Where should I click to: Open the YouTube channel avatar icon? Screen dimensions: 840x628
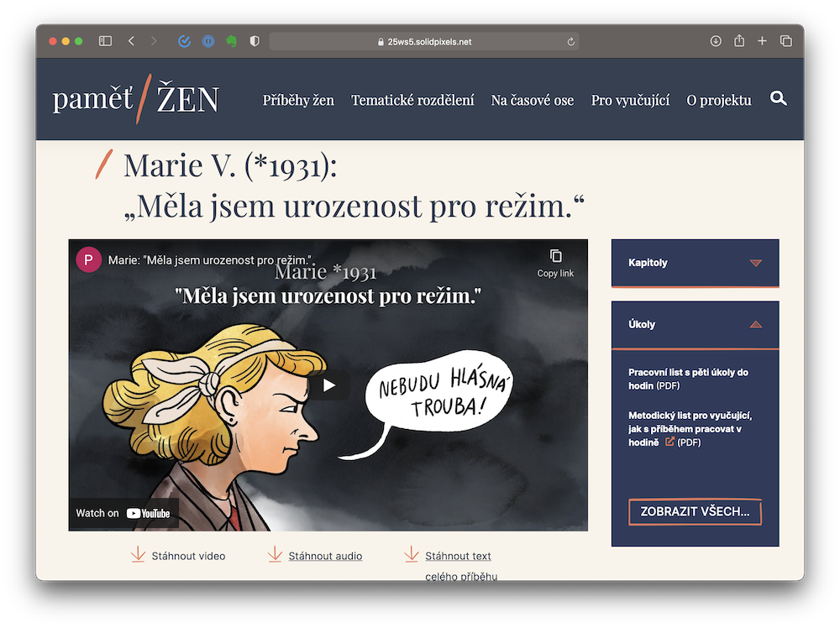[x=89, y=260]
